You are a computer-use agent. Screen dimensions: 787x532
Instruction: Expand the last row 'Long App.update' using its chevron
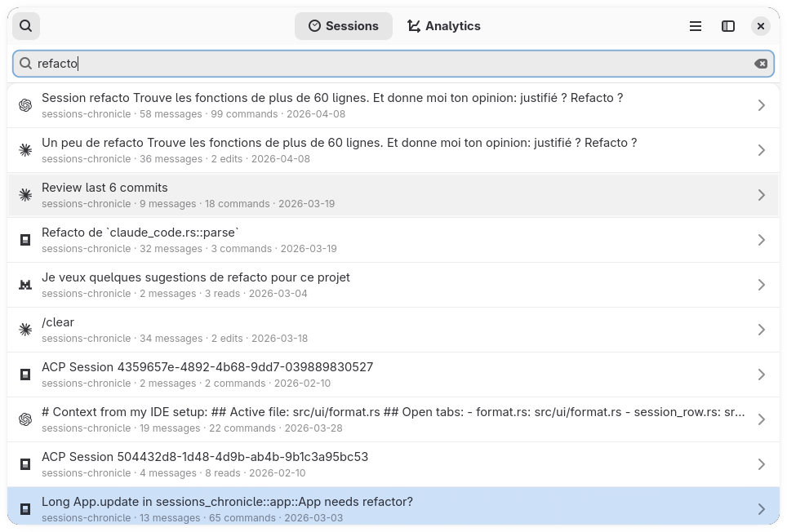point(762,508)
